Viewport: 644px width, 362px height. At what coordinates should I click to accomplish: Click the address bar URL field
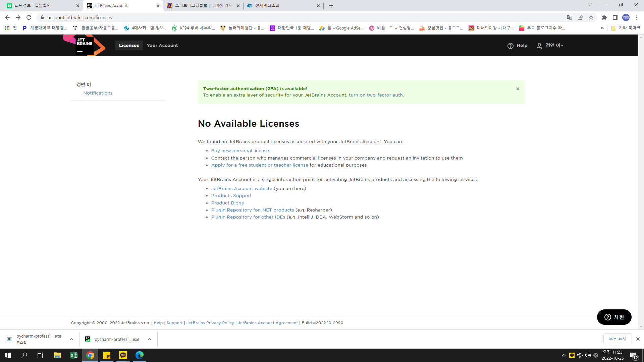pyautogui.click(x=302, y=17)
